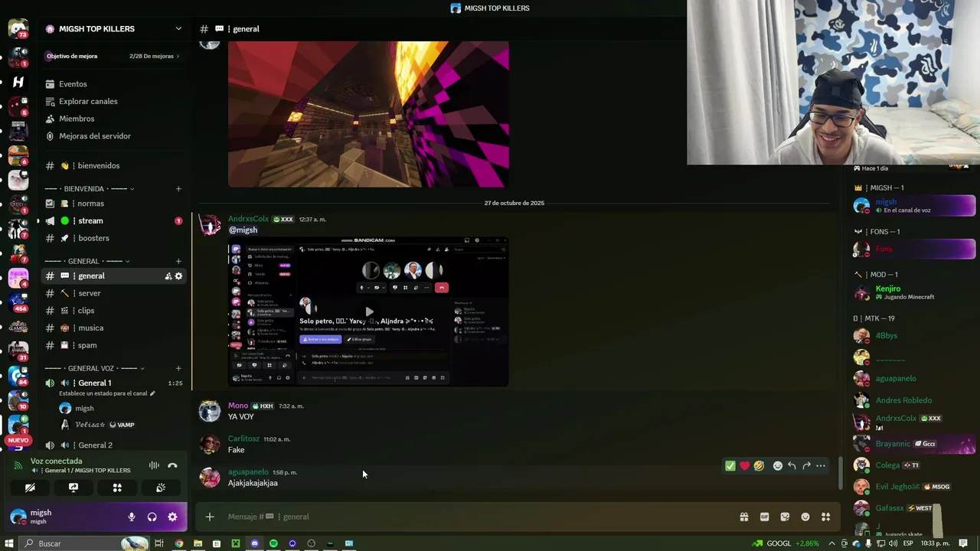Open the GIF picker
The width and height of the screenshot is (980, 551).
click(x=764, y=517)
